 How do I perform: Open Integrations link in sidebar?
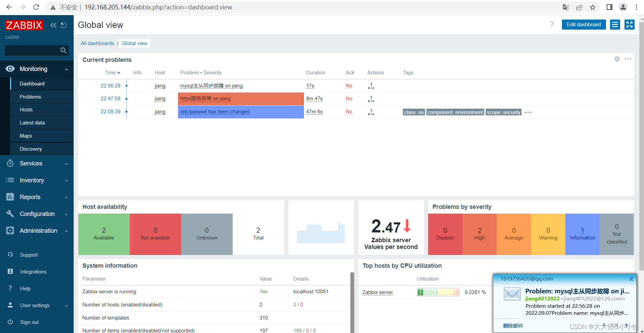[33, 272]
